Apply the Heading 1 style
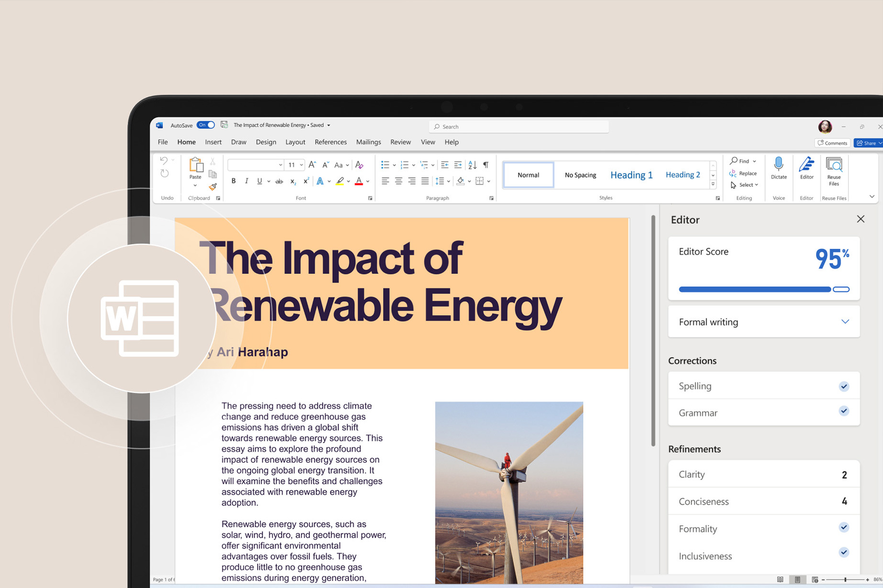 [x=631, y=175]
